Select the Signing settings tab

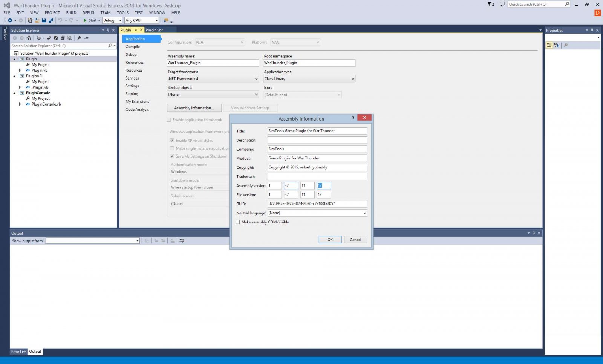(x=132, y=94)
